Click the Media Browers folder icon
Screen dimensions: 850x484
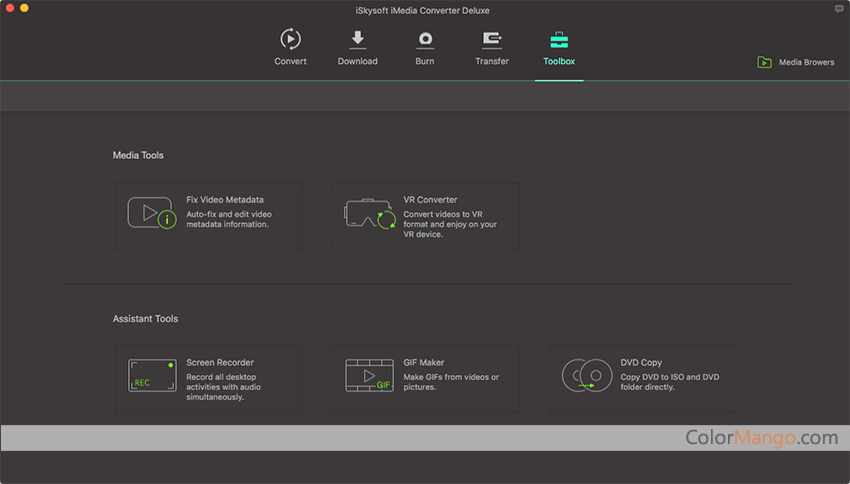[764, 62]
